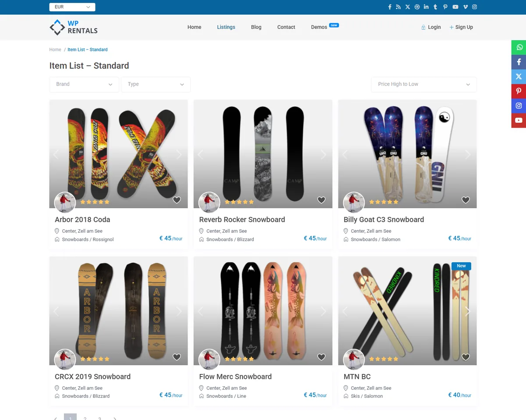Open Instagram from side share bar
Viewport: 526px width, 420px height.
pyautogui.click(x=519, y=106)
